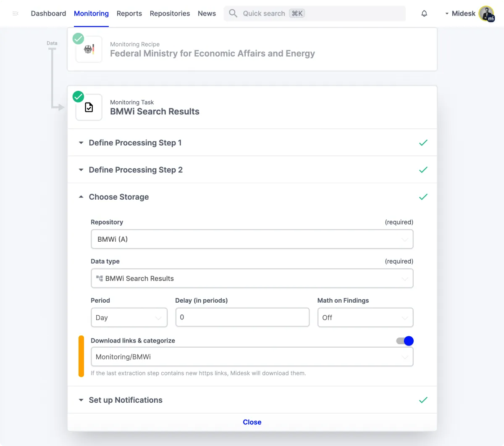The height and width of the screenshot is (446, 504).
Task: Click the green checkmark badge on the task
Action: (x=78, y=97)
